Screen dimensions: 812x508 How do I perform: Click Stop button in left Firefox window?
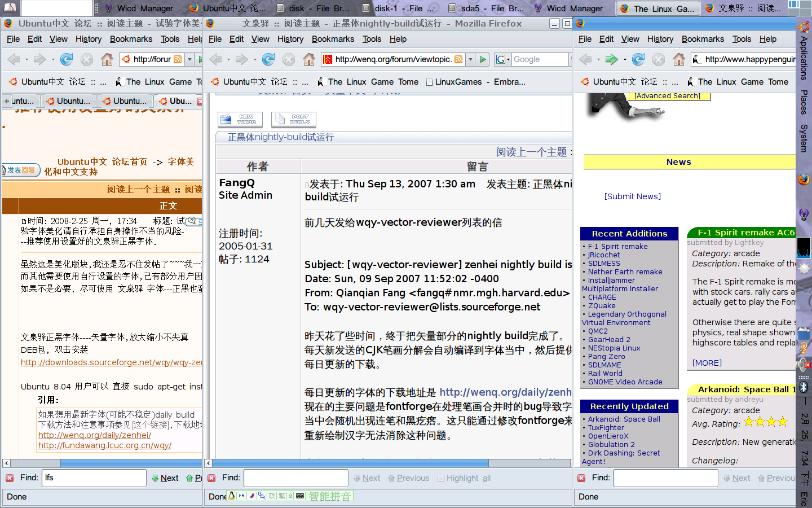[87, 59]
